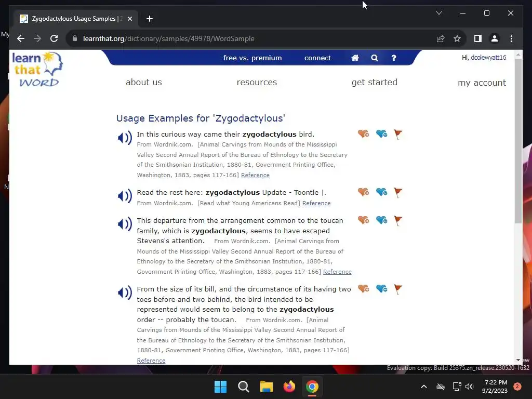Open Reference link for 'This departure' example

pyautogui.click(x=337, y=272)
